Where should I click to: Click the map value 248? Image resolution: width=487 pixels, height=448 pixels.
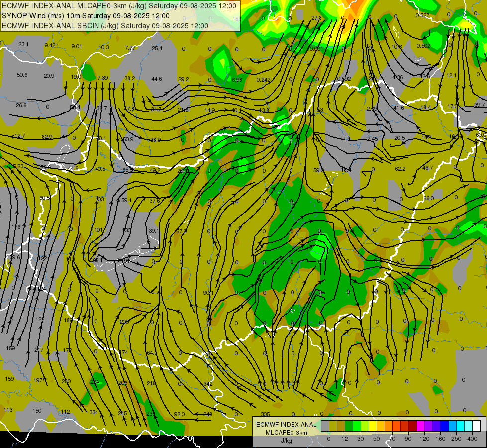tap(208, 414)
